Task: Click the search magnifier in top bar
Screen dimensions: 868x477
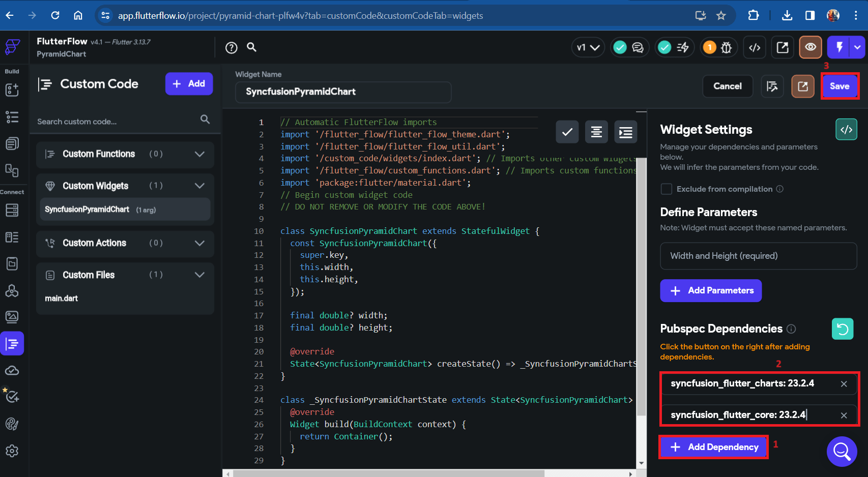Action: coord(251,47)
